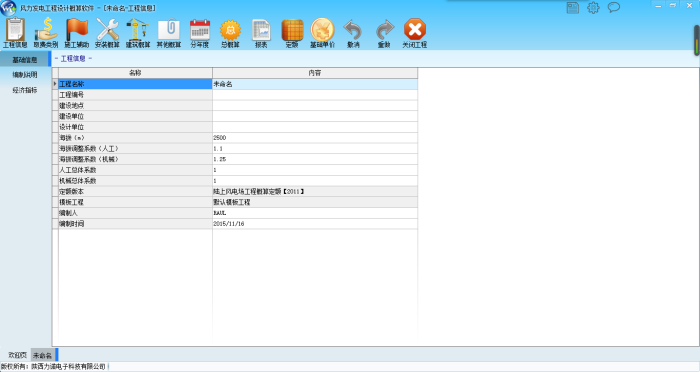
Task: Click the 撤消 undo arrow
Action: 353,33
